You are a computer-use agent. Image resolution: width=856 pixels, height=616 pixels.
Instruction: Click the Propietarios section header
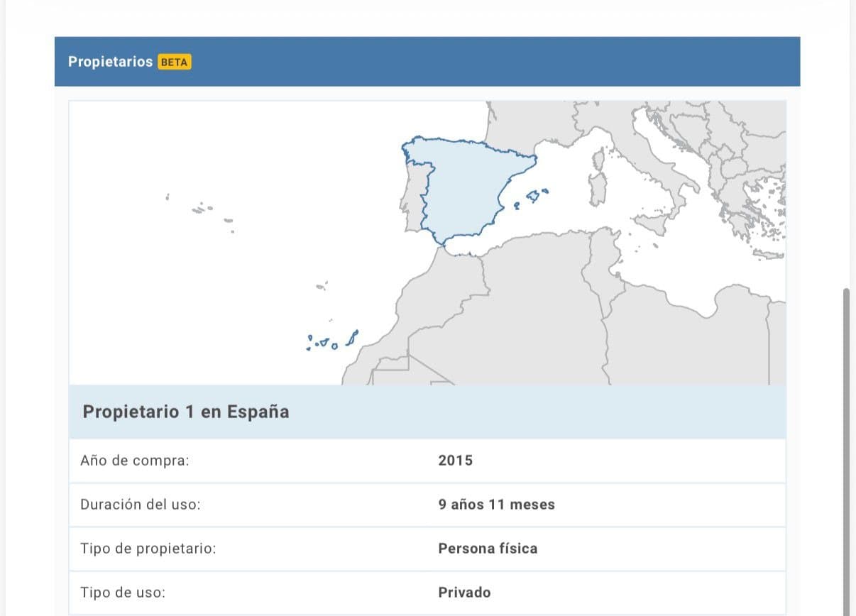tap(110, 62)
